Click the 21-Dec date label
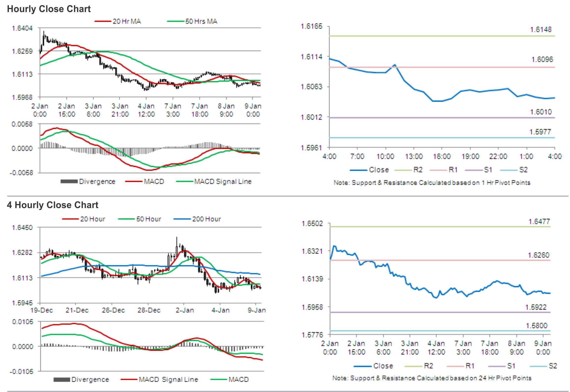Image resolution: width=570 pixels, height=392 pixels. 77,310
